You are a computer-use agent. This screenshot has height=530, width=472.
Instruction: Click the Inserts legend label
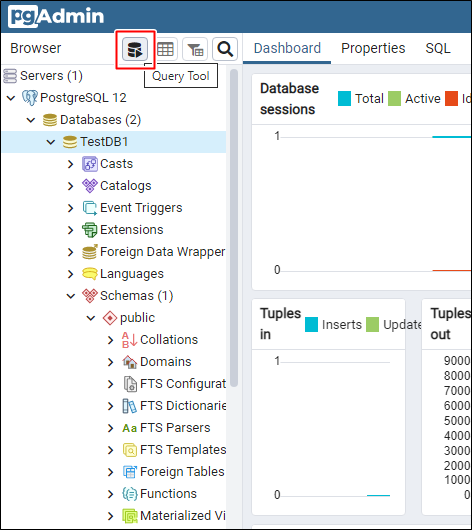coord(342,324)
